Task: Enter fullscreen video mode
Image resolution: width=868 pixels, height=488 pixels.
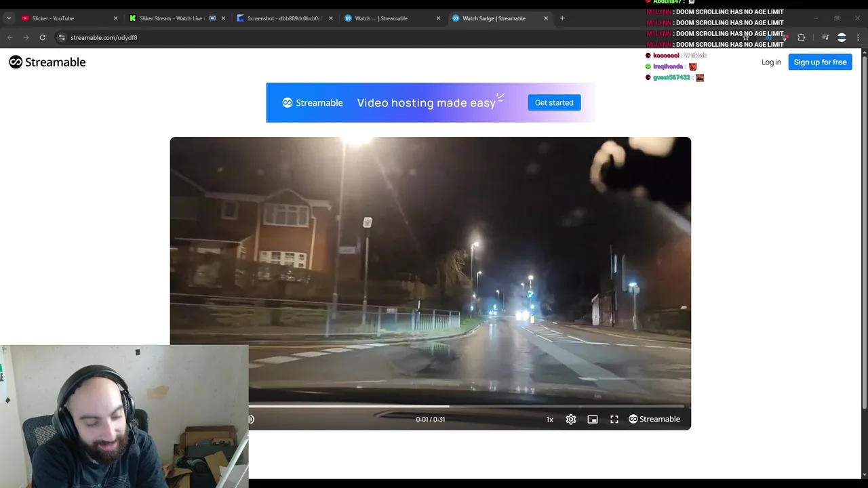Action: point(614,420)
